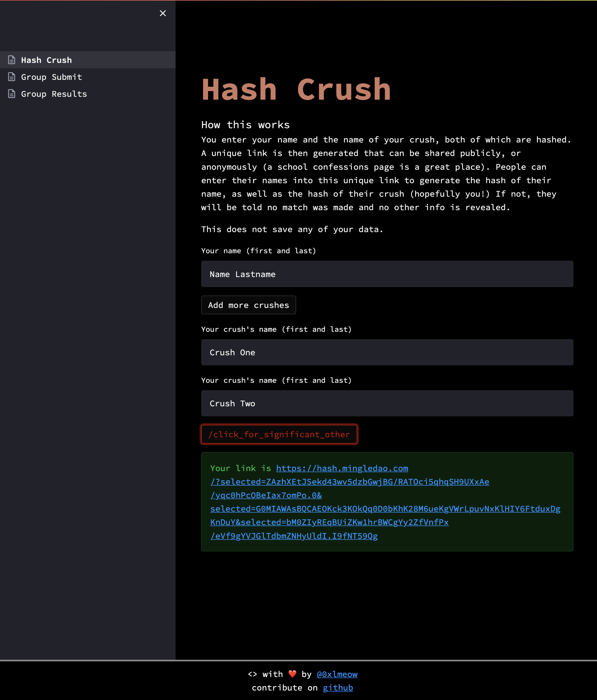
Task: Click 'This does not save any of your data.'
Action: coord(292,229)
